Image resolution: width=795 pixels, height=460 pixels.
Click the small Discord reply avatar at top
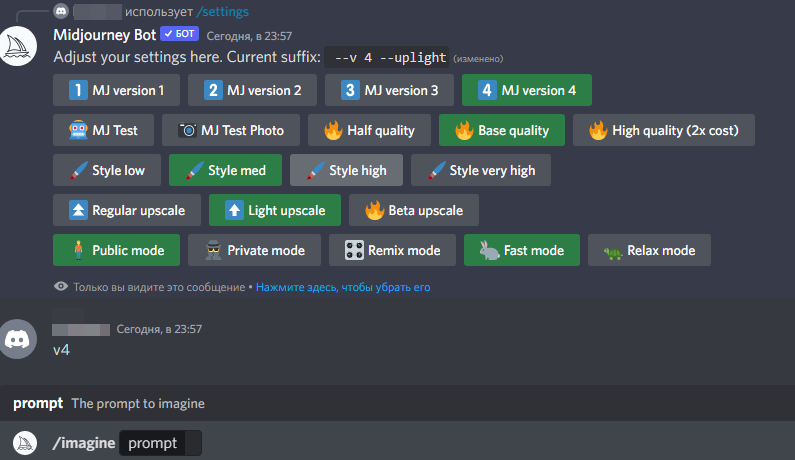(x=61, y=11)
